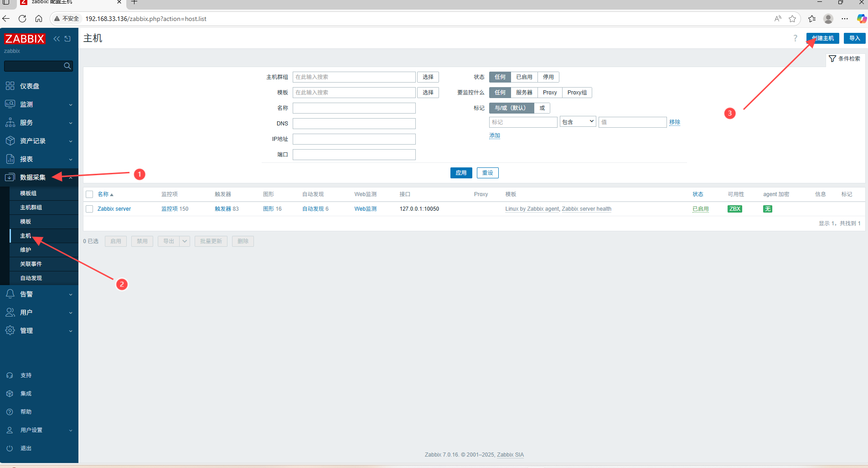Focus the IP地址 filter field
The height and width of the screenshot is (468, 868).
coord(354,139)
